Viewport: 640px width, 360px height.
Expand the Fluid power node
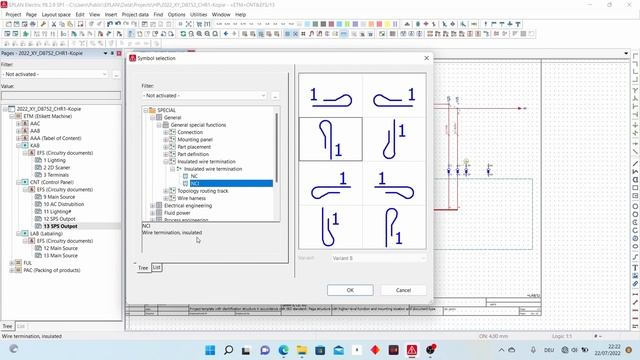tap(152, 213)
